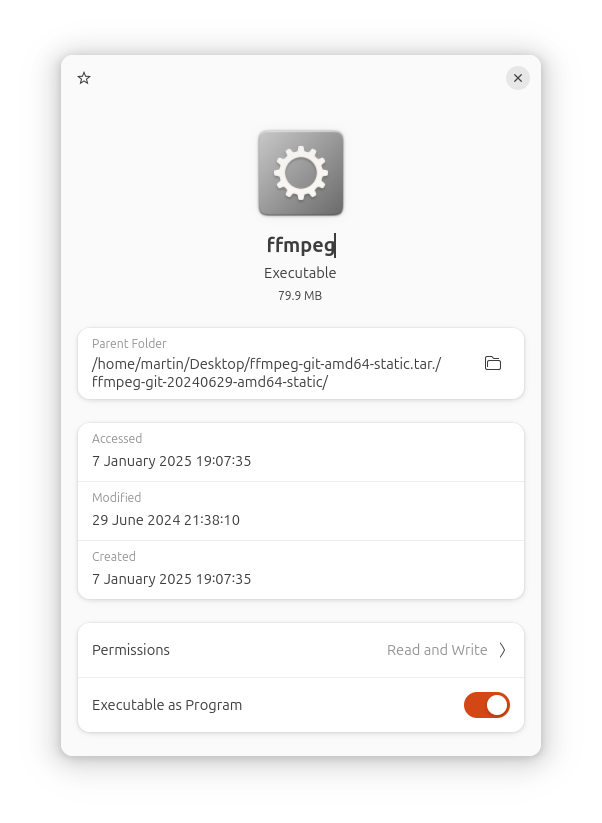Click the Accessed heading
Image resolution: width=602 pixels, height=823 pixels.
[x=117, y=438]
